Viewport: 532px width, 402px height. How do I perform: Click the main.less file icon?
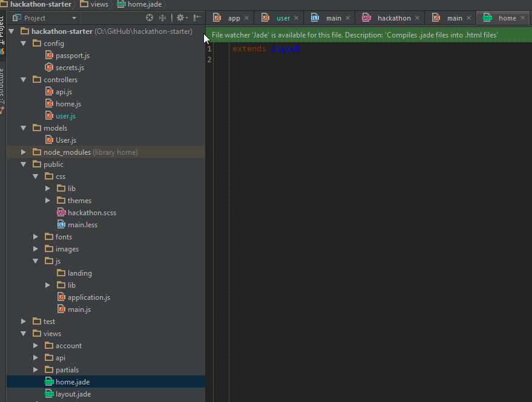pyautogui.click(x=61, y=225)
